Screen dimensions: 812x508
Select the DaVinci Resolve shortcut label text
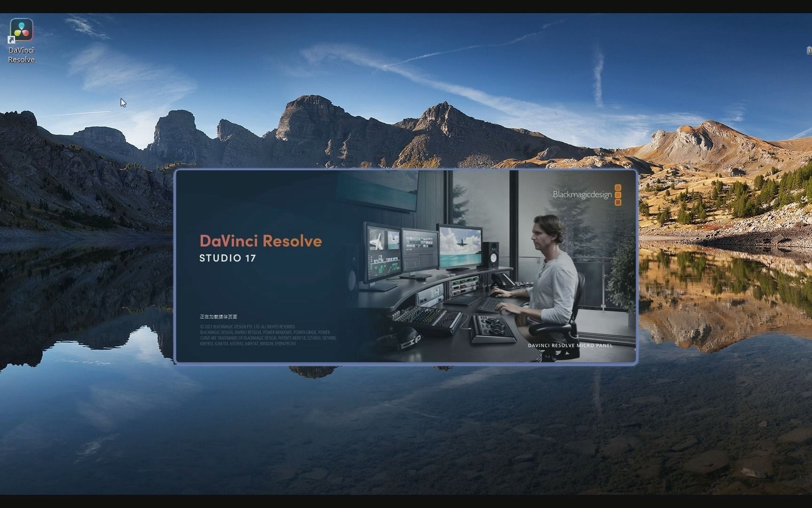pos(21,55)
